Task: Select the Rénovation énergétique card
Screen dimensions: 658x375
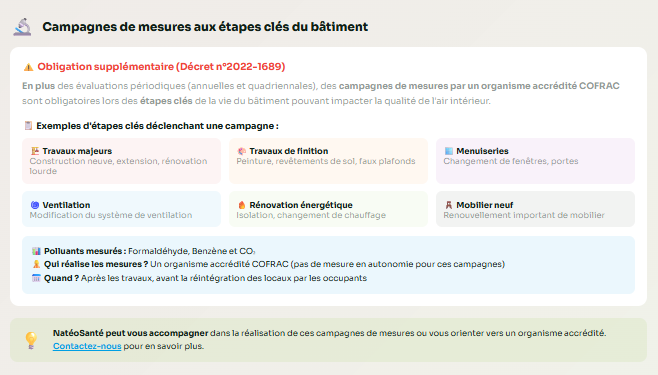Action: coord(328,209)
